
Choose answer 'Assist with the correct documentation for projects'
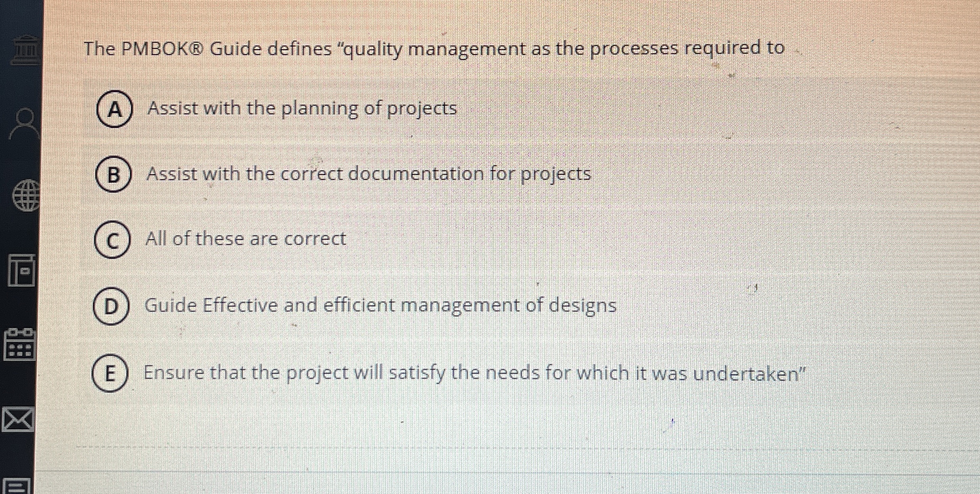pyautogui.click(x=368, y=174)
